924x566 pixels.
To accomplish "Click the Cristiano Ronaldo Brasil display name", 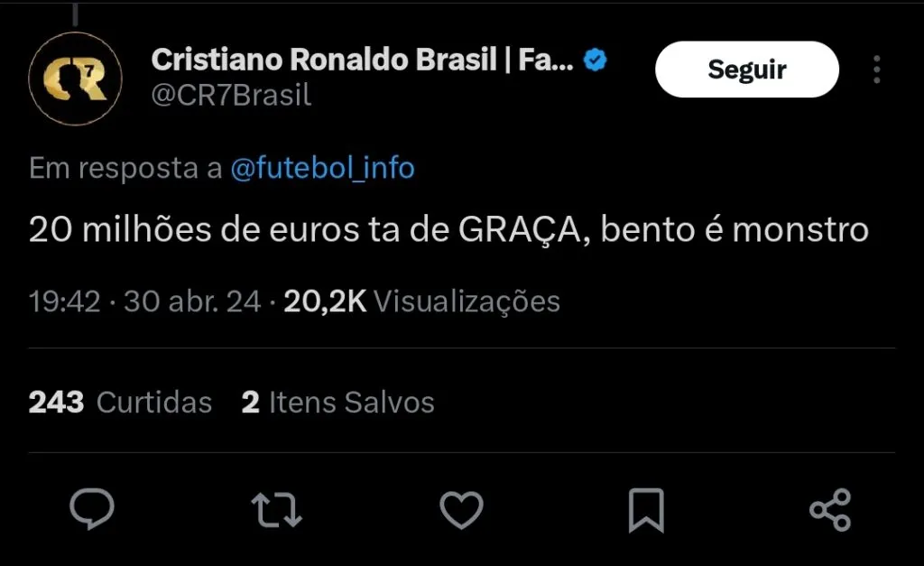I will tap(361, 60).
